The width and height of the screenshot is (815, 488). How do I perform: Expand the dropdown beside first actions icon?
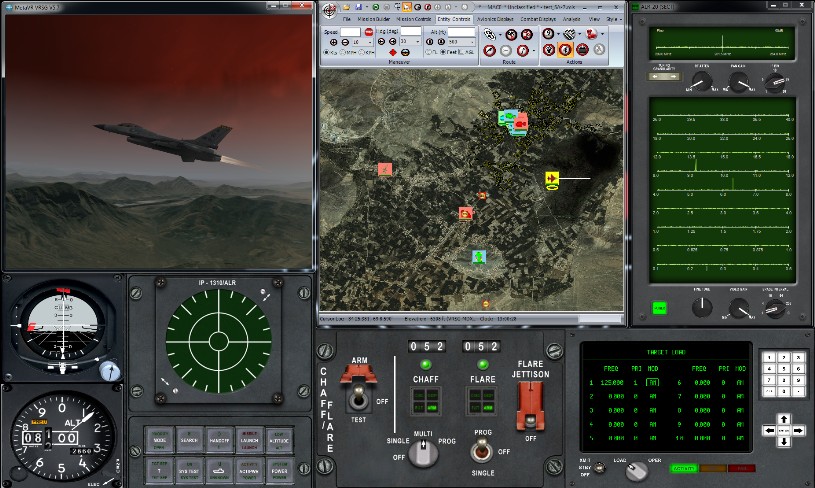(559, 34)
